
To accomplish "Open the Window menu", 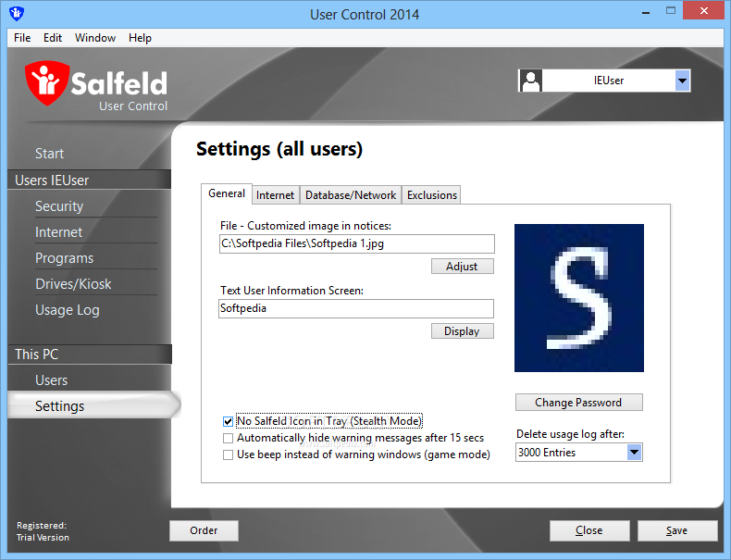I will click(95, 38).
